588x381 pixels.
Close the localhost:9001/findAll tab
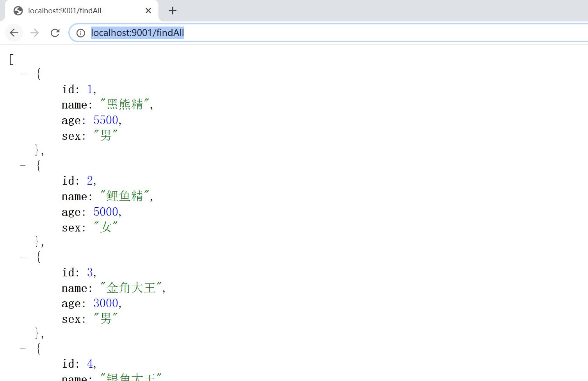(148, 11)
